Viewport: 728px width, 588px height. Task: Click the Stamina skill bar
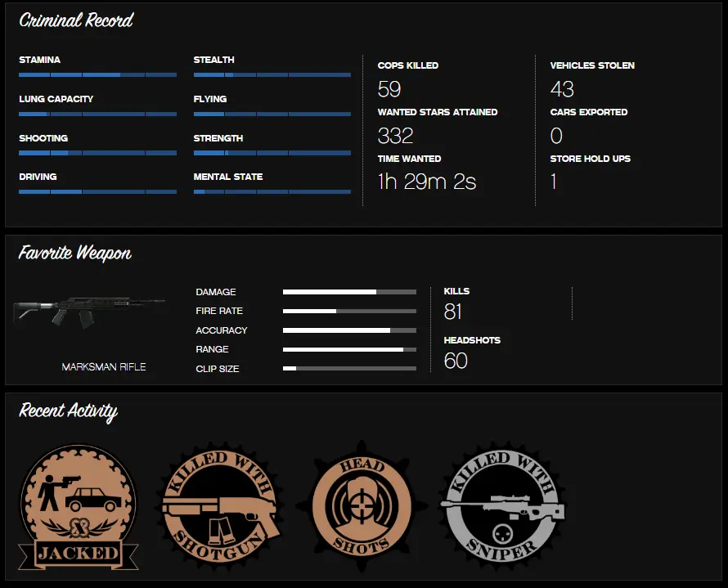pyautogui.click(x=97, y=74)
